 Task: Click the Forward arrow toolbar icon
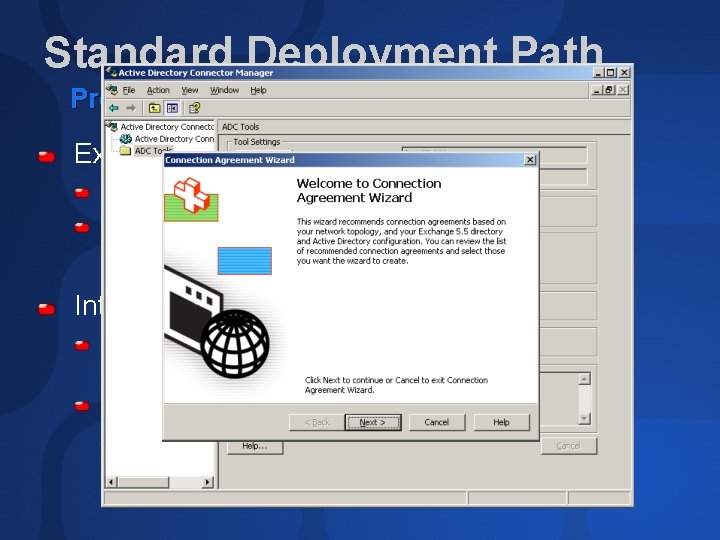tap(131, 108)
